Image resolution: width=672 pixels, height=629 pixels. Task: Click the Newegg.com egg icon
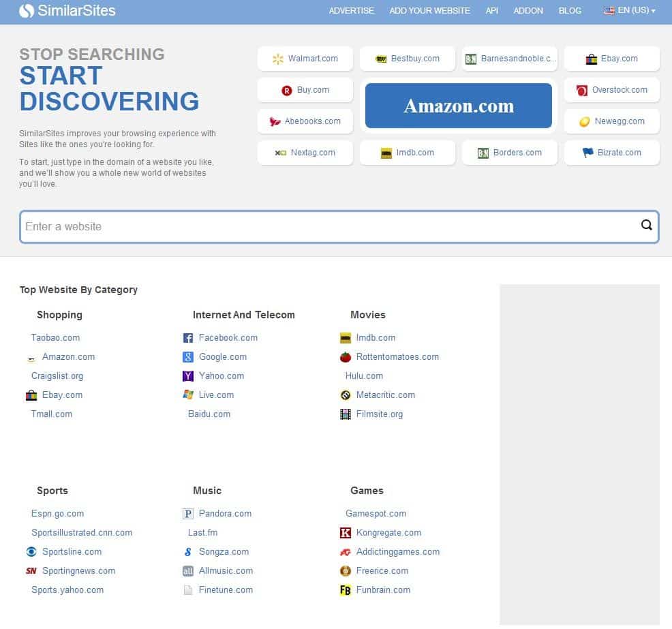(x=584, y=122)
